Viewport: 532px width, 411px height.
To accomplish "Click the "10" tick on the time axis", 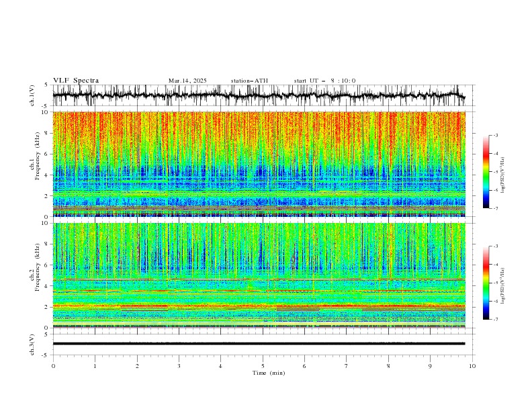I will point(472,366).
